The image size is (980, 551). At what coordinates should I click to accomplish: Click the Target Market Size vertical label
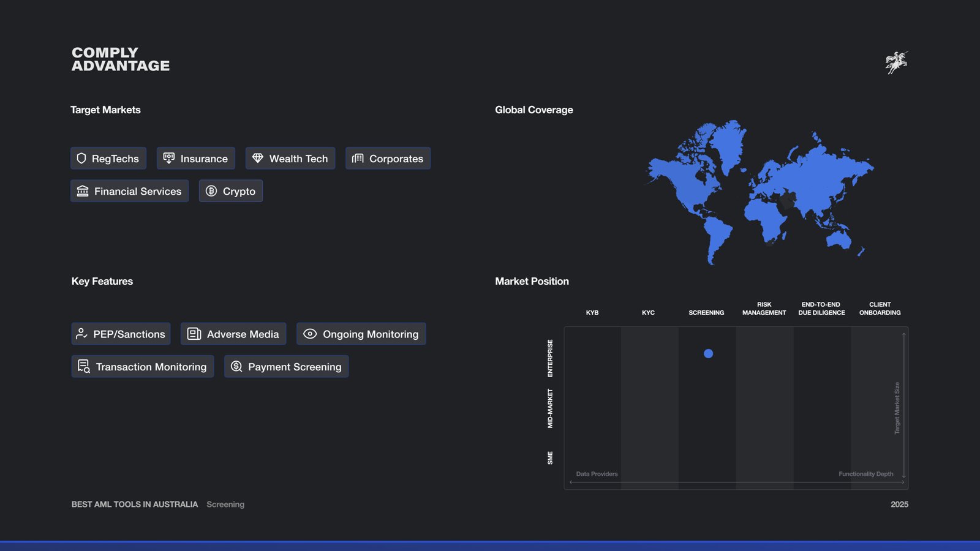pyautogui.click(x=897, y=408)
